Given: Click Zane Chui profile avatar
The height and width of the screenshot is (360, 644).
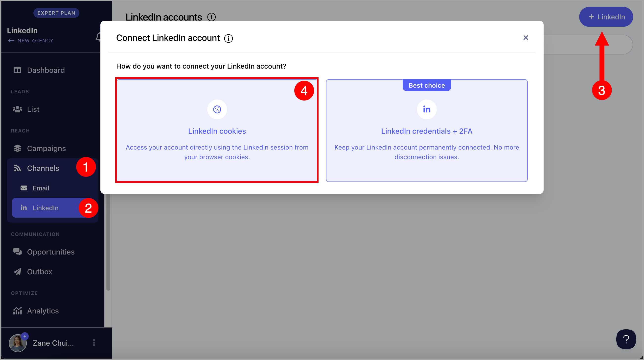Looking at the screenshot, I should [18, 343].
